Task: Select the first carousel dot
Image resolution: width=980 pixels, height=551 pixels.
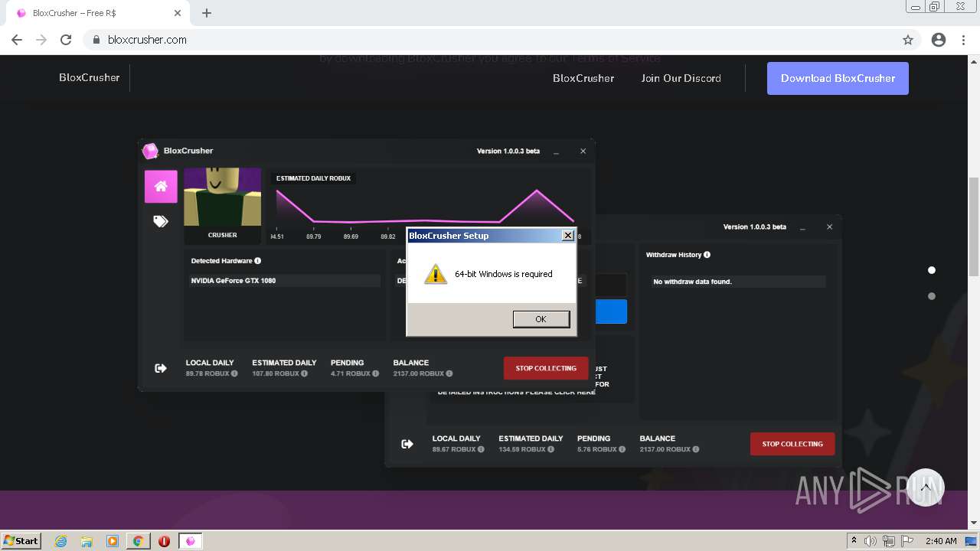Action: click(x=932, y=270)
